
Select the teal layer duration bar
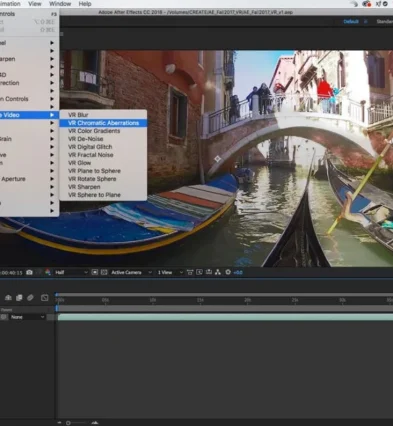(x=225, y=317)
